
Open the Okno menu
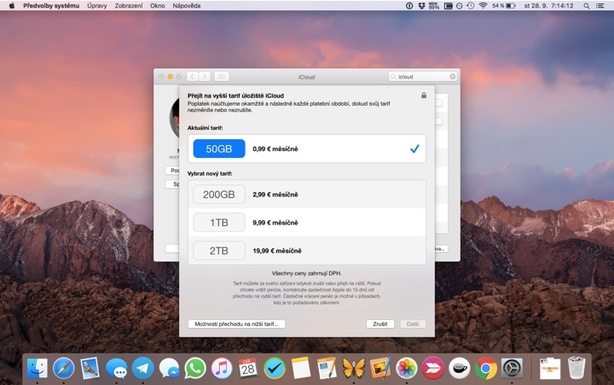point(157,5)
